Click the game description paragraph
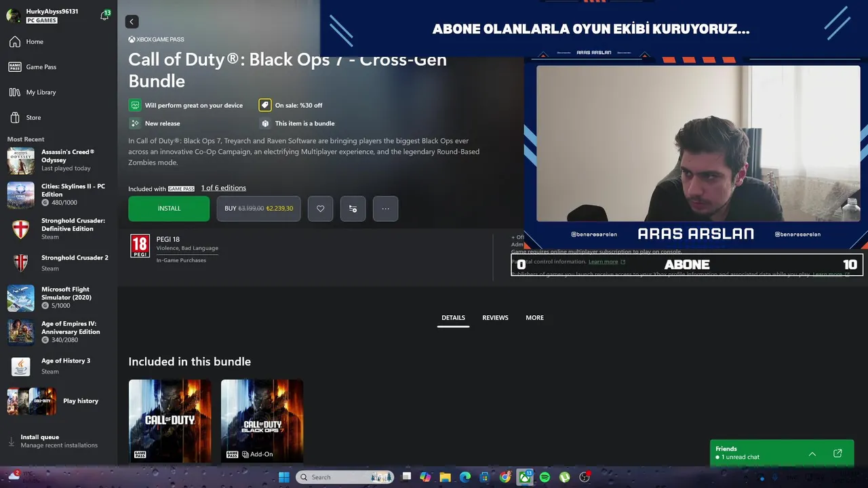868x488 pixels. click(304, 152)
